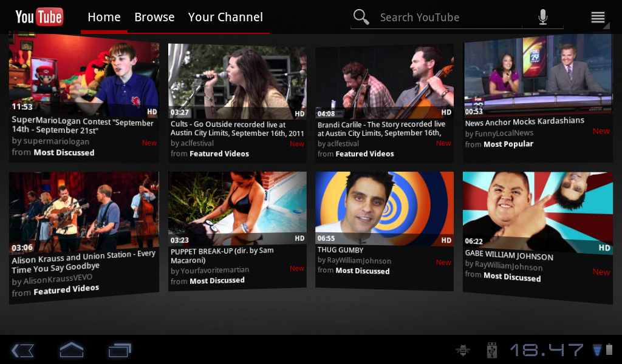Screen dimensions: 622x364
Task: Open title 'Alison Krauss and Union Station'
Action: pos(83,262)
